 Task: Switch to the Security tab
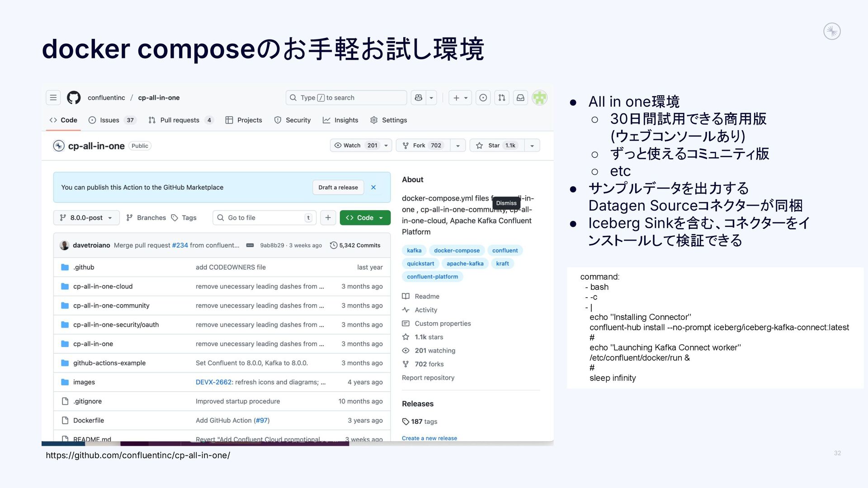tap(292, 120)
